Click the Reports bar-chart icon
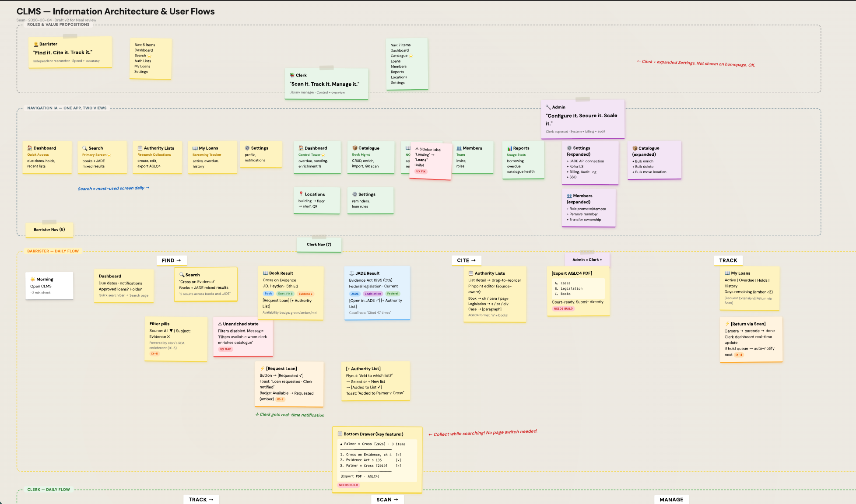 pyautogui.click(x=510, y=148)
